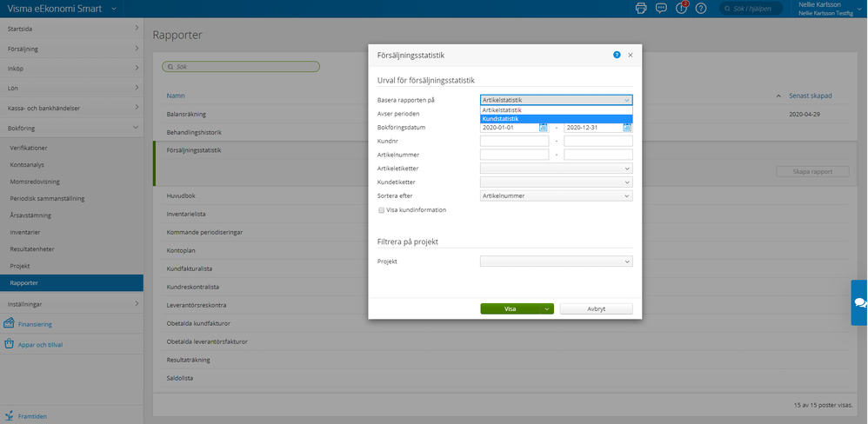Screen dimensions: 868x424
Task: Click the search magnifier in Rapporter list
Action: (x=170, y=66)
